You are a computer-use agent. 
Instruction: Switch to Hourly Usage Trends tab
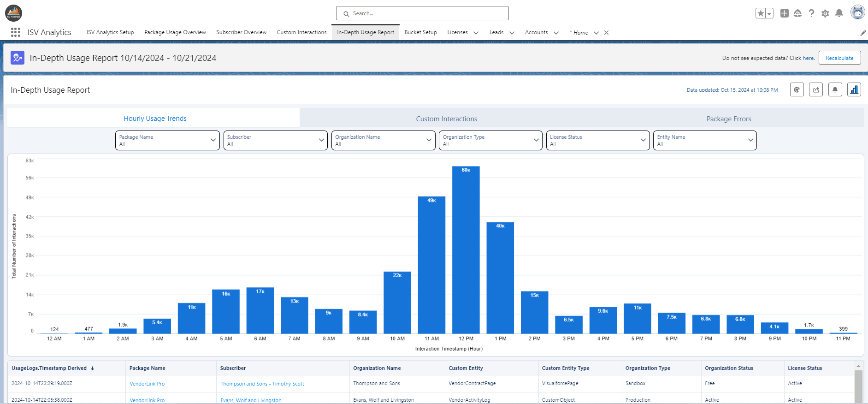pyautogui.click(x=154, y=118)
